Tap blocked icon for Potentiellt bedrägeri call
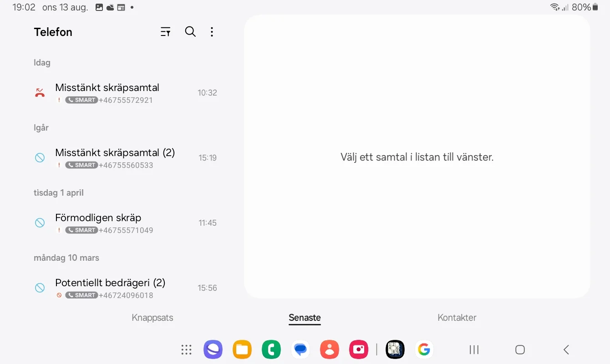The image size is (610, 364). 40,288
